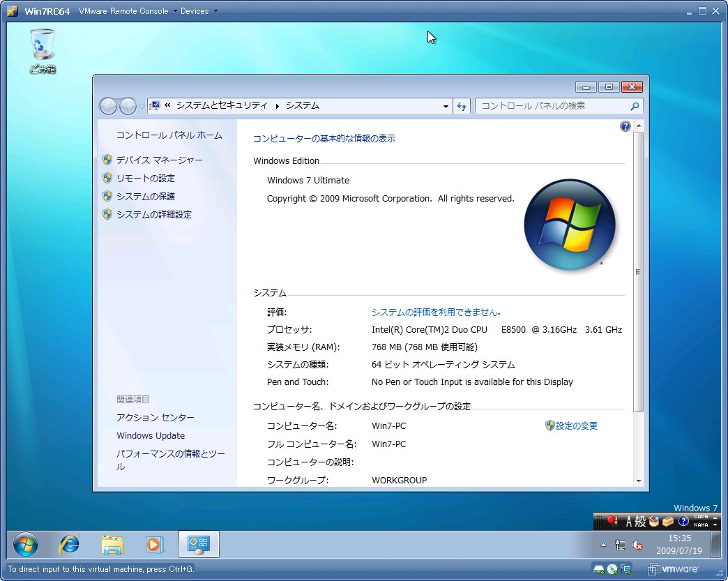This screenshot has height=581, width=728.
Task: Click the scrollbar down arrow
Action: point(638,481)
